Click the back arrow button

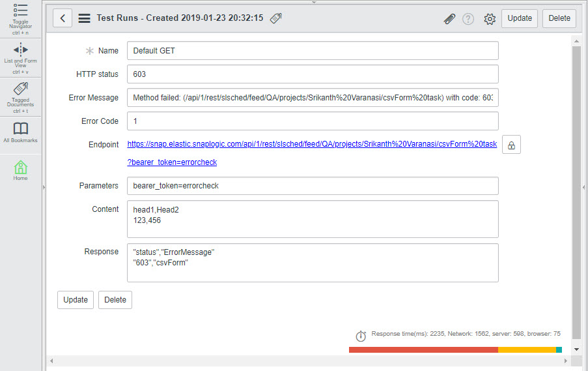click(62, 18)
